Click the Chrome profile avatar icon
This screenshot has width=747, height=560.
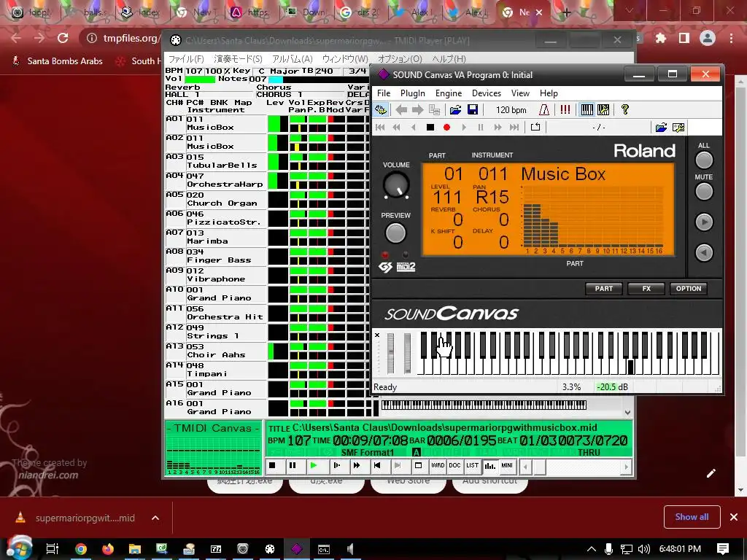coord(708,38)
